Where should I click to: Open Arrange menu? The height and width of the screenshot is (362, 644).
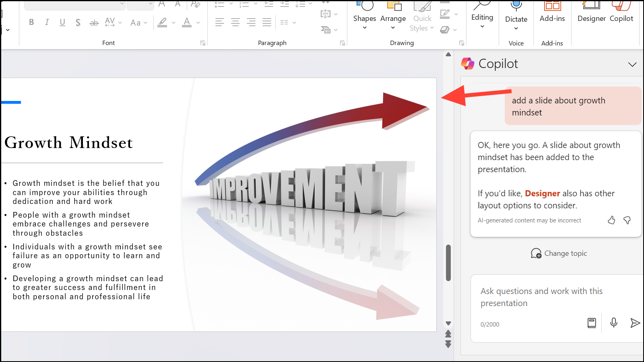tap(393, 16)
